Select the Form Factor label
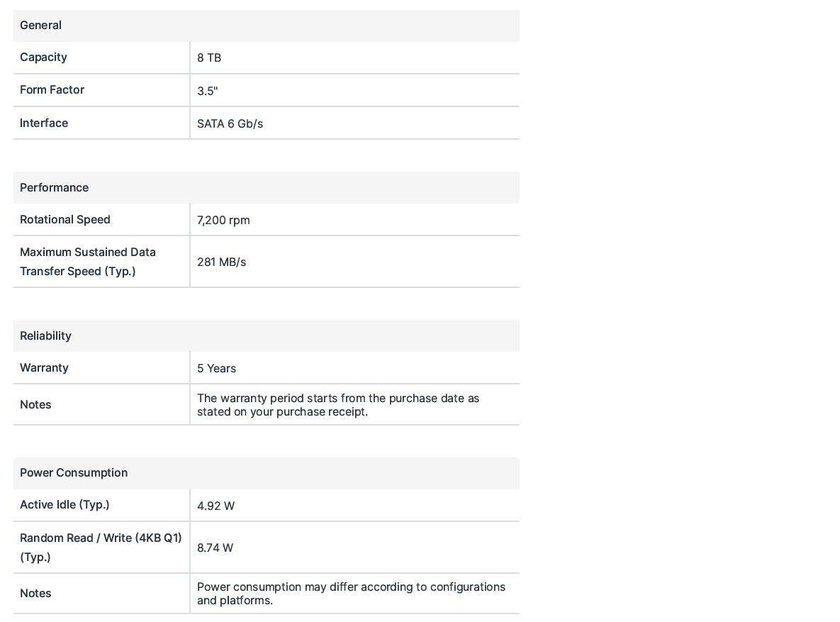This screenshot has height=622, width=840. point(52,90)
